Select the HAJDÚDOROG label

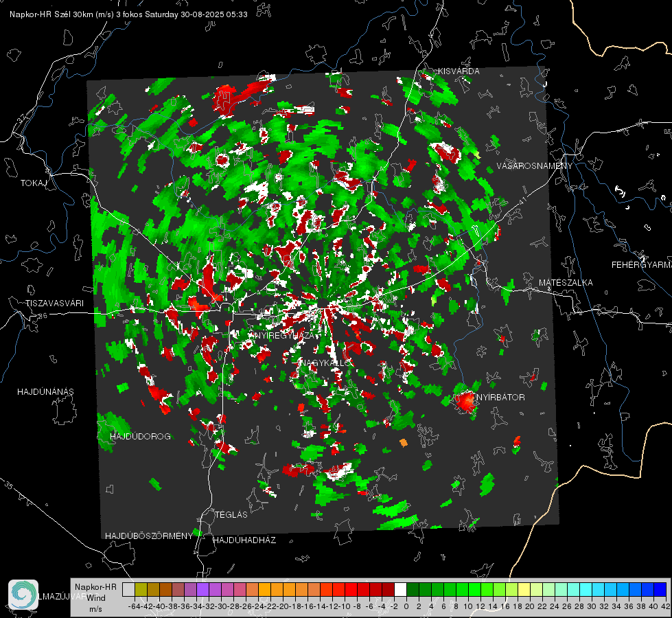(x=140, y=436)
